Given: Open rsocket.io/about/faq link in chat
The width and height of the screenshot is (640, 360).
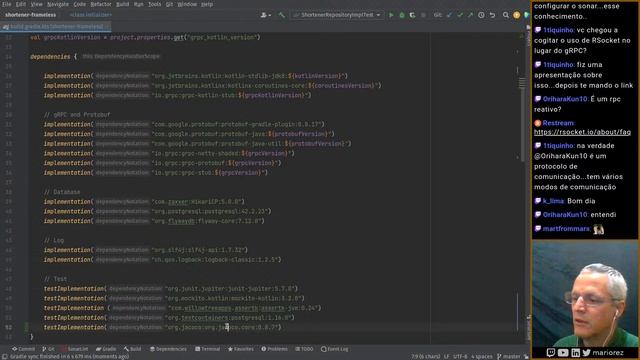Looking at the screenshot, I should tap(582, 132).
